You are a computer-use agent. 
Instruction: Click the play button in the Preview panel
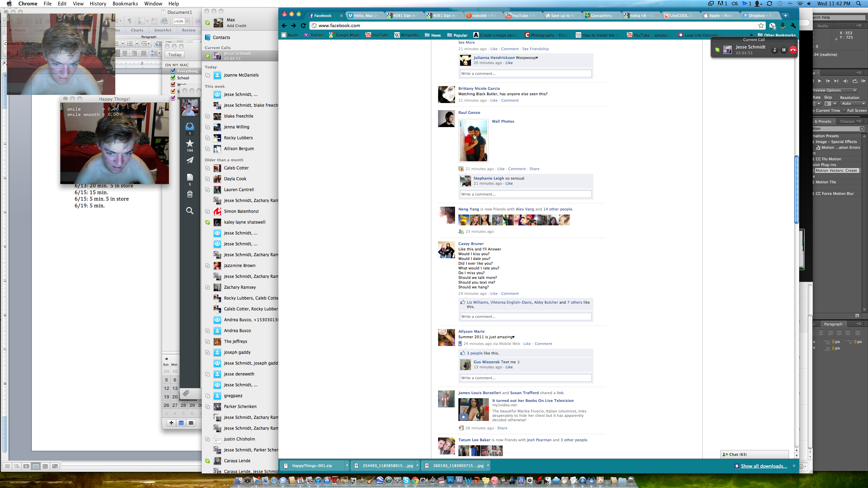pos(820,81)
